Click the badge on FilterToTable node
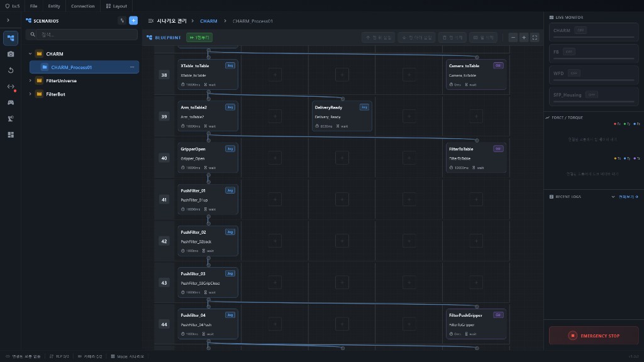Viewport: 644px width, 362px height. click(498, 149)
